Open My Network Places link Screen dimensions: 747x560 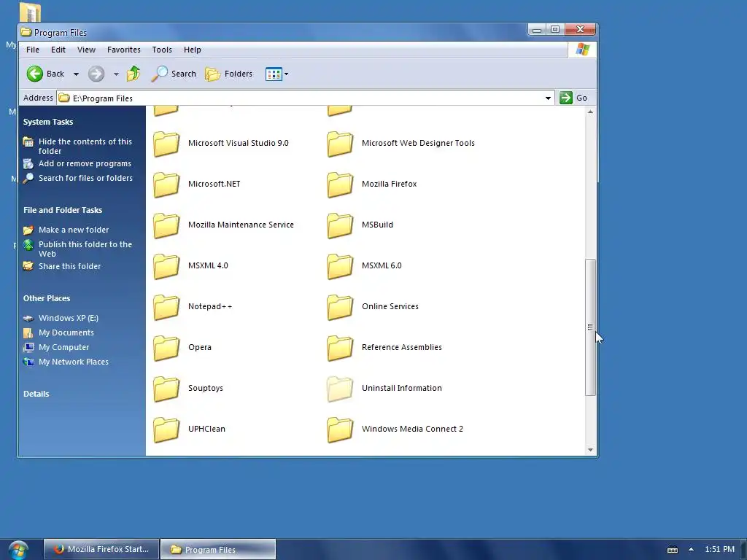pos(74,362)
